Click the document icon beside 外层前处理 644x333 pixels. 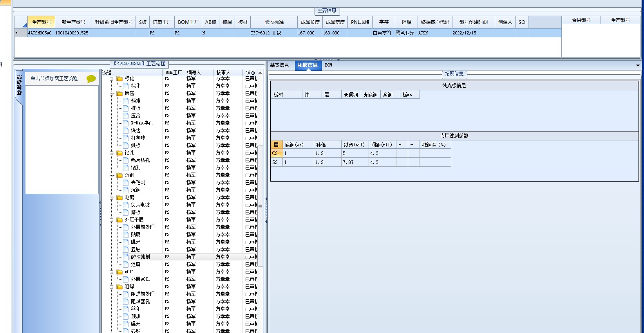coord(126,227)
